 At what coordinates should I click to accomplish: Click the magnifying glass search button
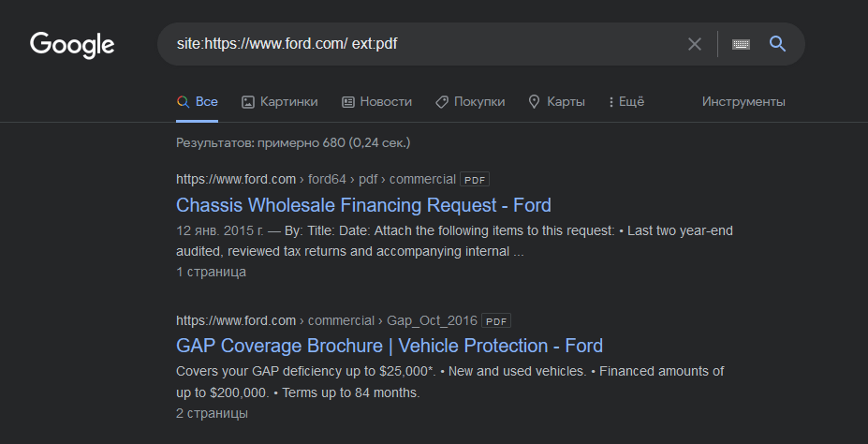pyautogui.click(x=777, y=44)
